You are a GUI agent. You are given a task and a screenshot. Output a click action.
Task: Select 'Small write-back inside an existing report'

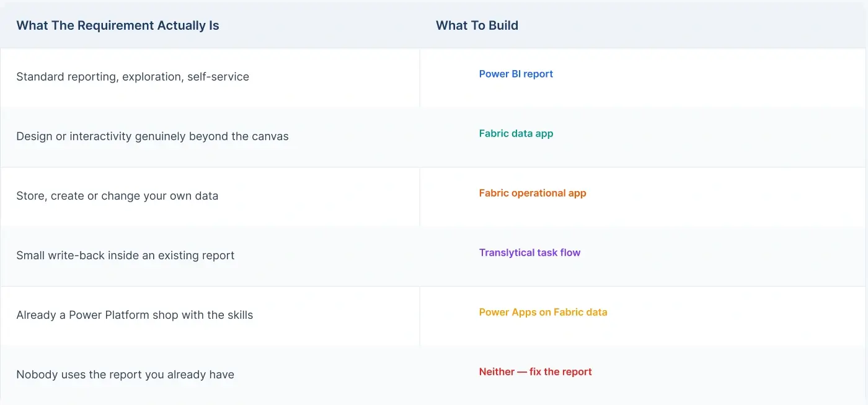[x=125, y=256]
